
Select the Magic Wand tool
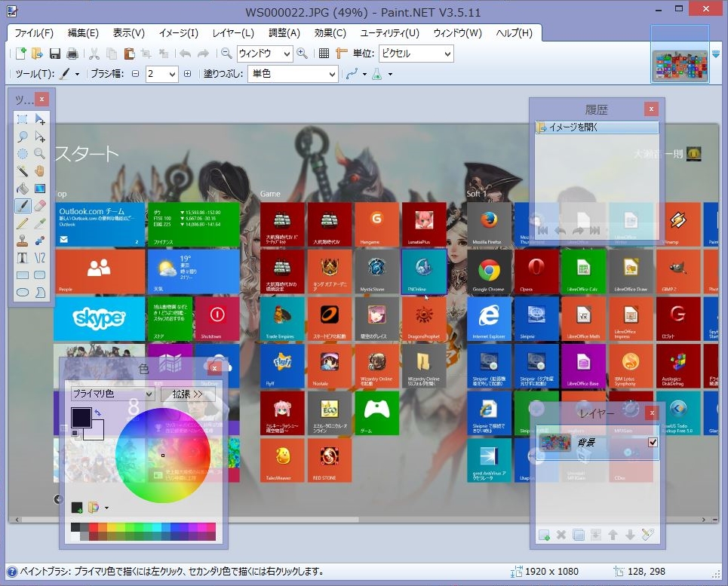point(23,171)
